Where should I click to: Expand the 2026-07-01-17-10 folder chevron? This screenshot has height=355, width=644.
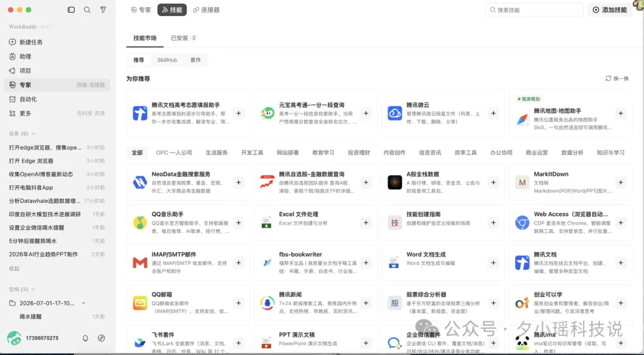(84, 303)
